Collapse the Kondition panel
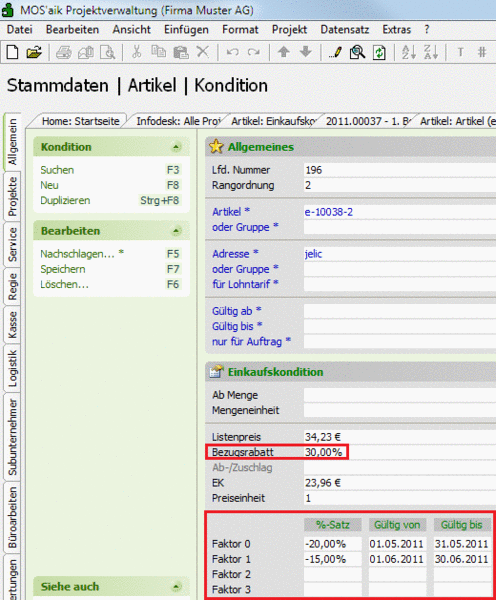This screenshot has height=600, width=496. coord(176,147)
